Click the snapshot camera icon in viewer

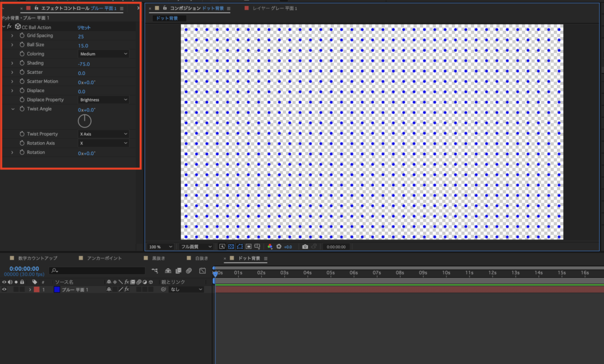(305, 247)
